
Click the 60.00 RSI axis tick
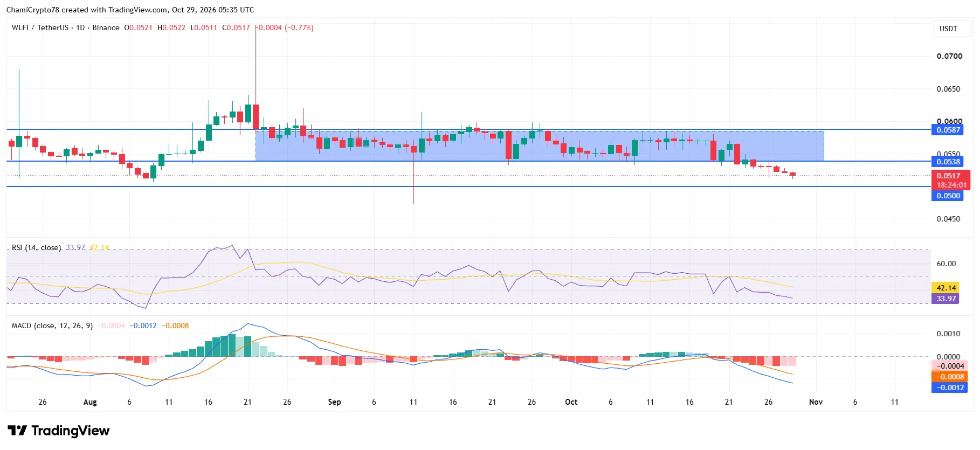pyautogui.click(x=946, y=264)
